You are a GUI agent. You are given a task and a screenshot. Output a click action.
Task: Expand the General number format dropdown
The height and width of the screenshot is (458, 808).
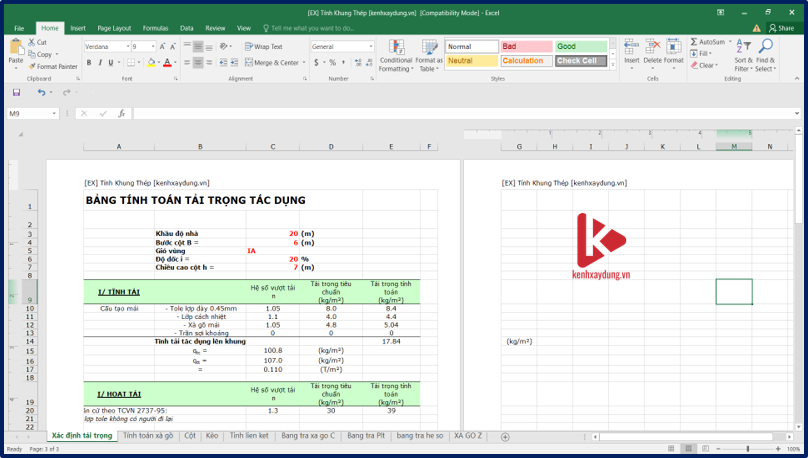(371, 47)
